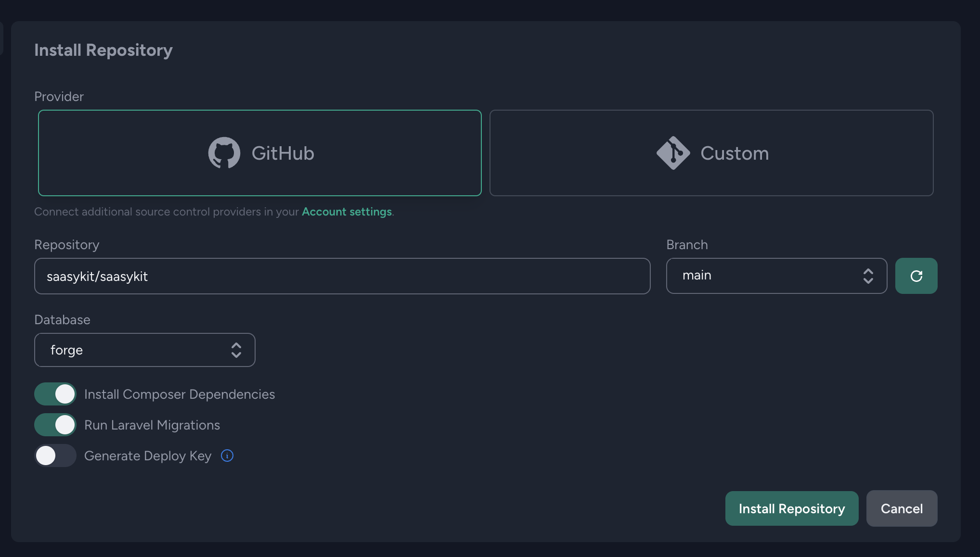Click the GitHub provider icon
Viewport: 980px width, 557px height.
coord(224,152)
